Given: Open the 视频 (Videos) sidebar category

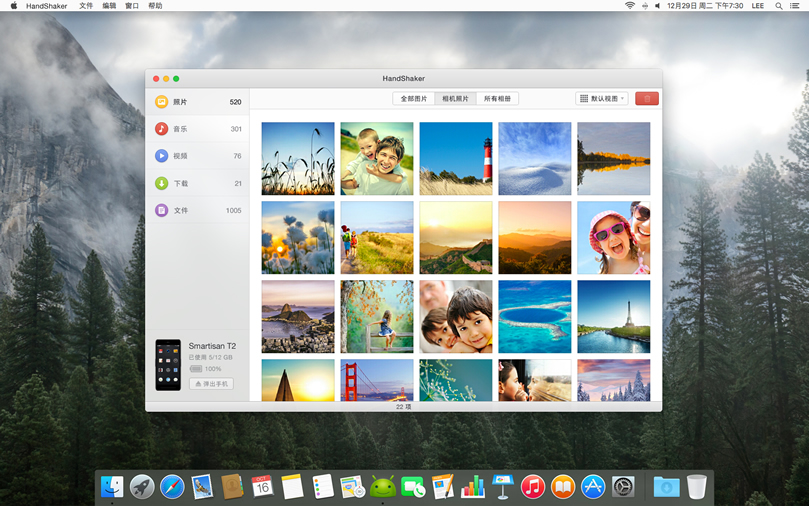Looking at the screenshot, I should 180,156.
